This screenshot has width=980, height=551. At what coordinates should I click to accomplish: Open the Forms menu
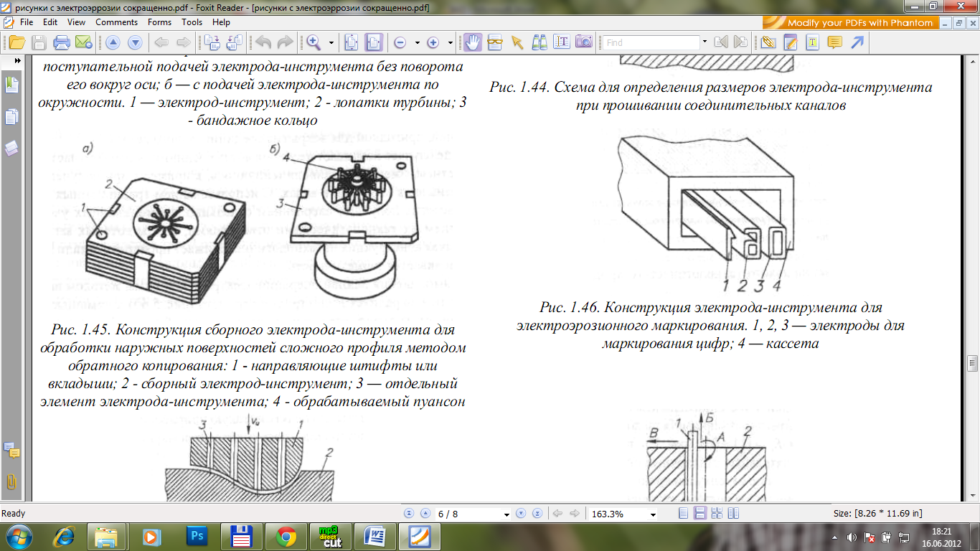160,22
